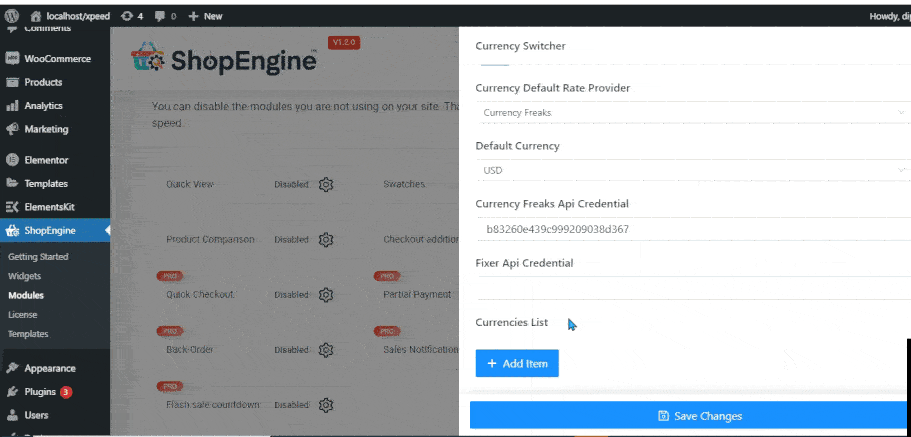Viewport: 911px width, 437px height.
Task: Click the Add Item button
Action: (517, 363)
